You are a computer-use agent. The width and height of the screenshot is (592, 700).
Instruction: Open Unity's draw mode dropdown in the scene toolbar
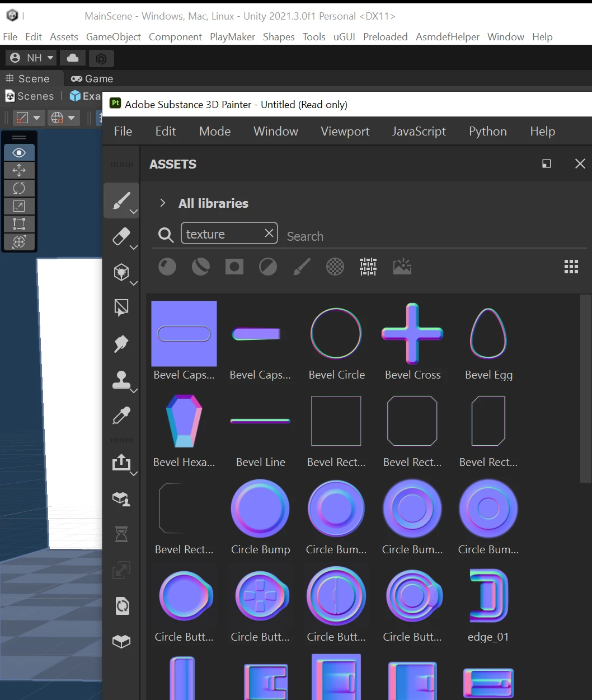[x=29, y=118]
